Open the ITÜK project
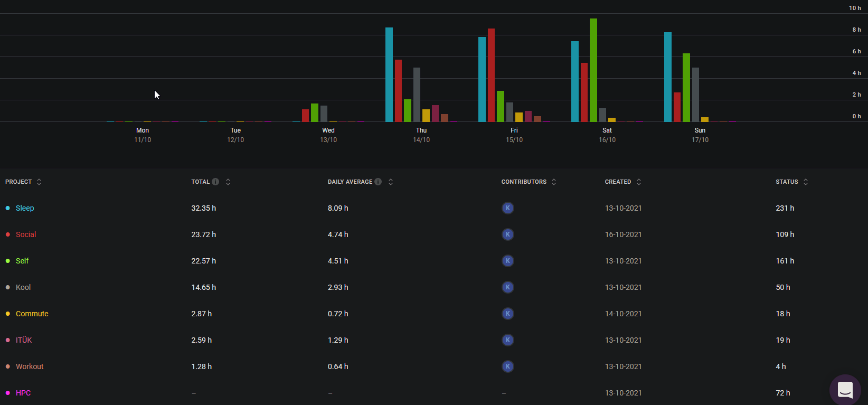The width and height of the screenshot is (868, 405). (24, 340)
